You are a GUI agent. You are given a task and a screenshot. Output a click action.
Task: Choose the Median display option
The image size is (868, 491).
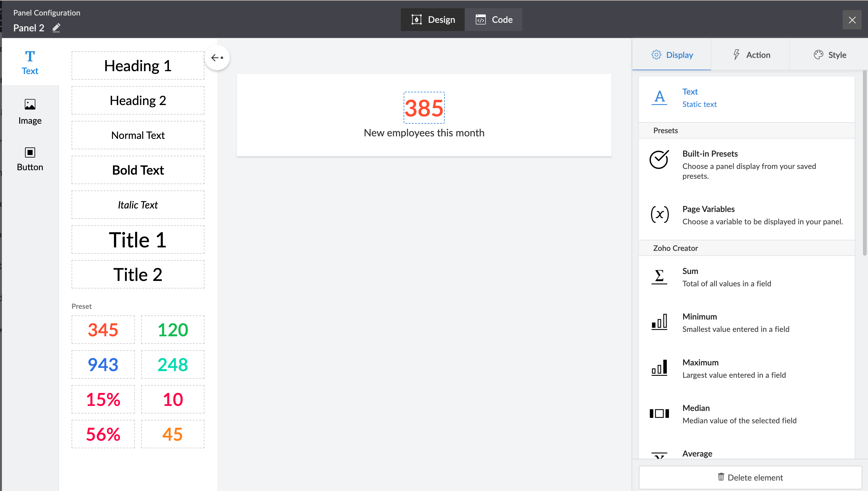tap(739, 414)
